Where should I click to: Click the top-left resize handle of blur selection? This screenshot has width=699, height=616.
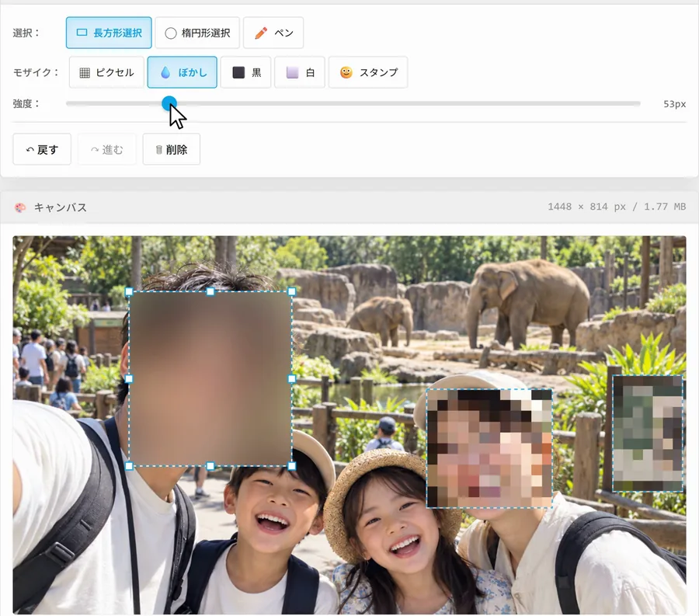click(129, 292)
